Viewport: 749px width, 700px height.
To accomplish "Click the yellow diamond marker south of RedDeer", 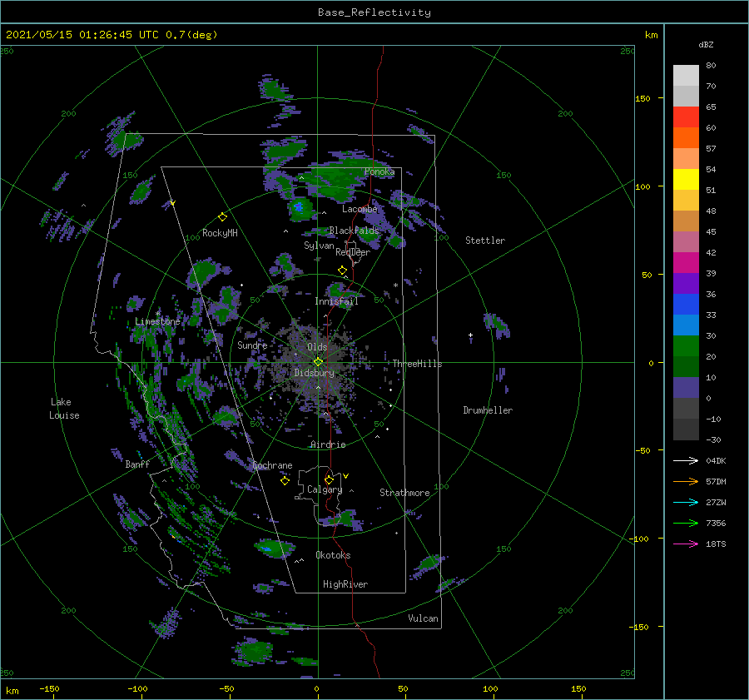I will [x=343, y=271].
